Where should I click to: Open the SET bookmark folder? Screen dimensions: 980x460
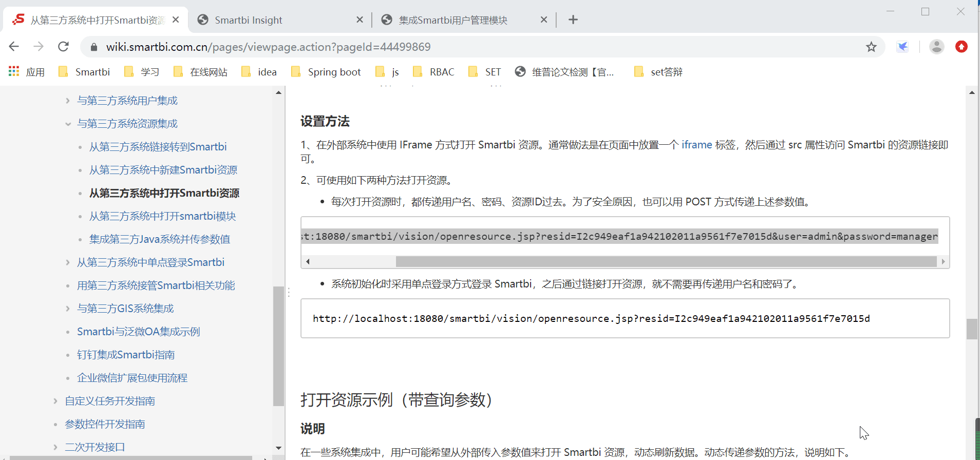[x=484, y=72]
